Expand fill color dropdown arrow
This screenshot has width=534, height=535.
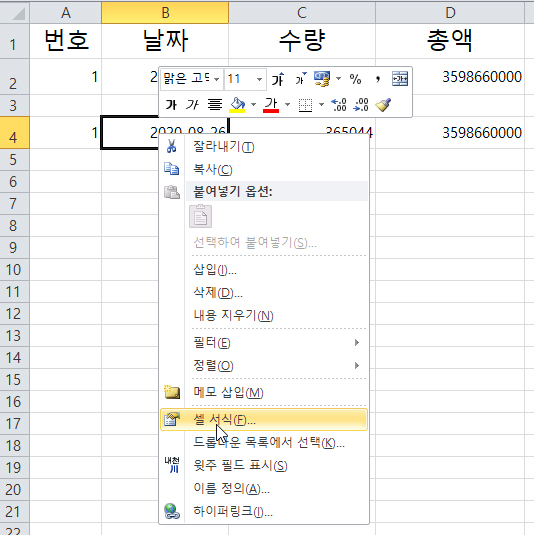coord(253,104)
